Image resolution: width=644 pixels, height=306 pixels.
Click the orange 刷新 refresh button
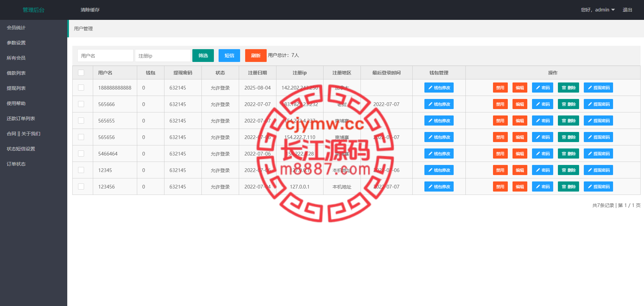[x=256, y=56]
